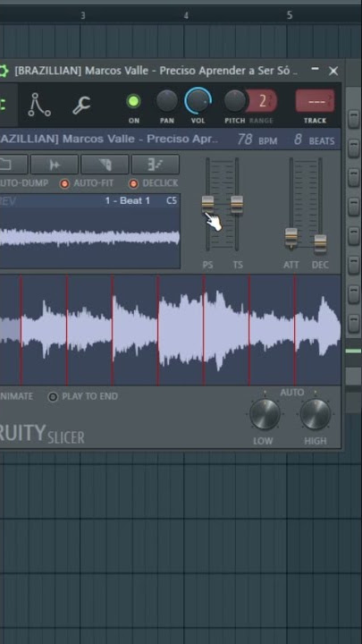Image resolution: width=362 pixels, height=644 pixels.
Task: Open the mixer TRACK selector
Action: click(315, 101)
